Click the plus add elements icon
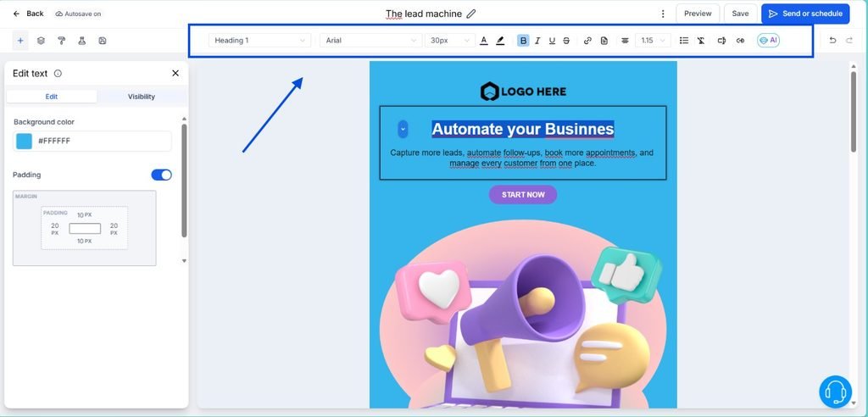Screen dimensions: 868x417 20,41
